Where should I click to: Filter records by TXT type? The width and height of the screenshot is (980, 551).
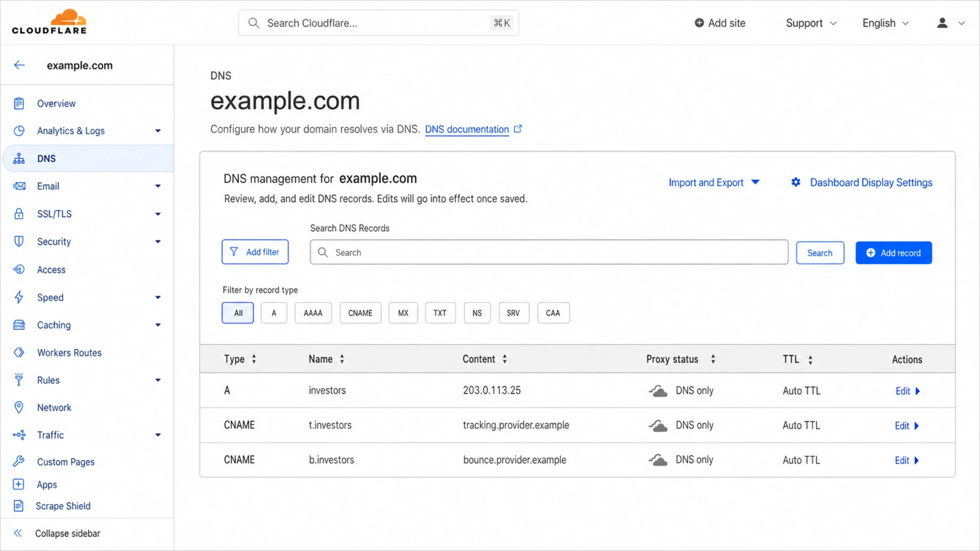440,313
